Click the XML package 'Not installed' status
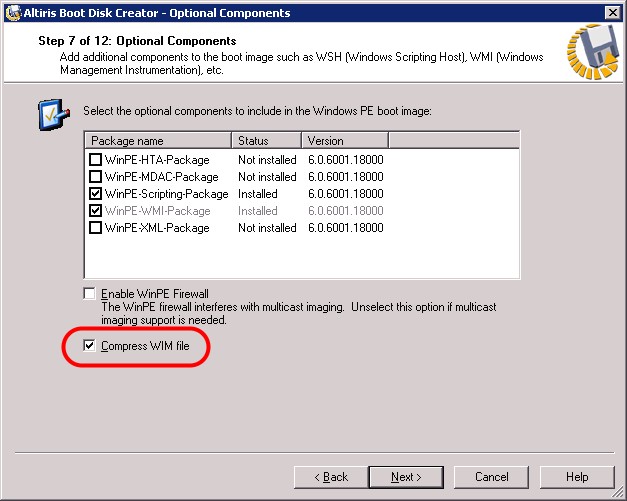The height and width of the screenshot is (501, 627). (267, 228)
